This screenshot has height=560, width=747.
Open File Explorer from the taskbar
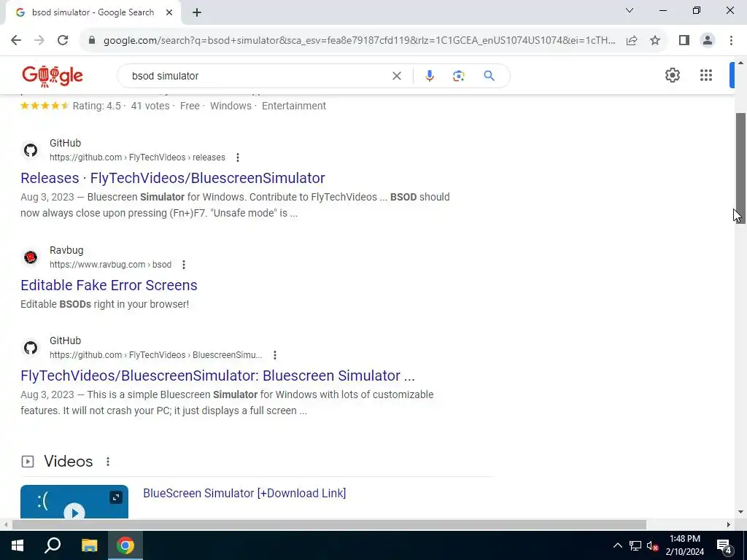pos(89,545)
